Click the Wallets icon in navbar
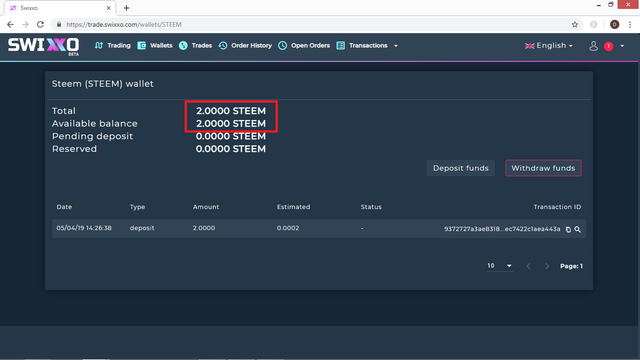This screenshot has width=640, height=360. click(x=142, y=45)
